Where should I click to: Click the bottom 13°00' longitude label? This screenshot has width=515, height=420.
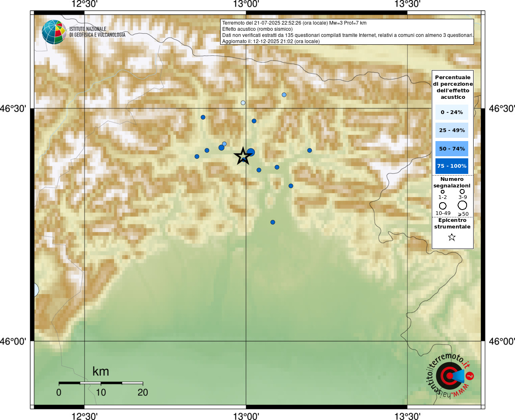[246, 416]
